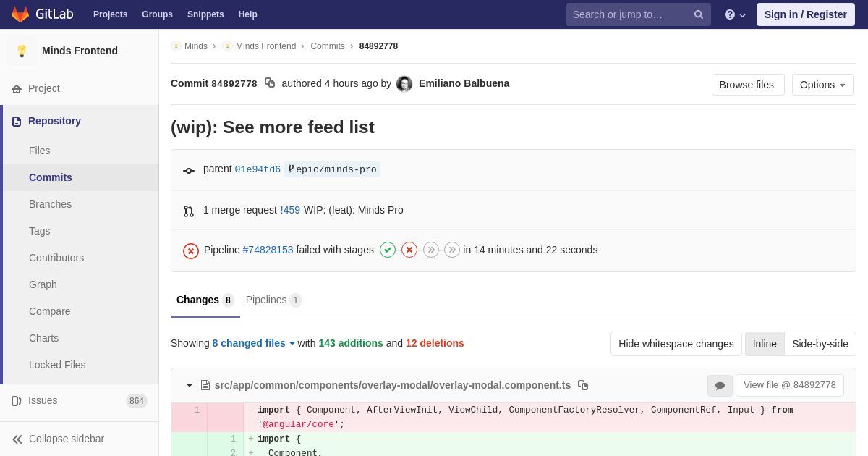Select Files in the Repository sidebar
868x456 pixels.
80,151
